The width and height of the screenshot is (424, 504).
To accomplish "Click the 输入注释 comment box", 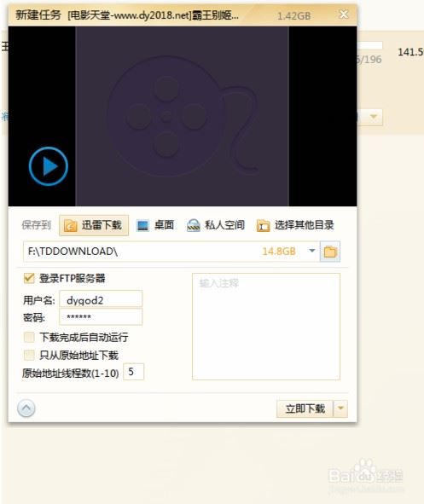I will pyautogui.click(x=266, y=327).
